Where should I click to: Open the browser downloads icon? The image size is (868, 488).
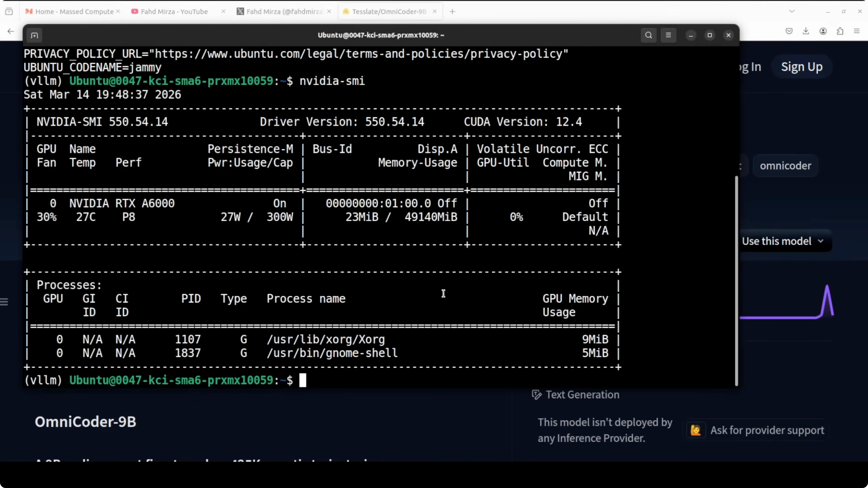(806, 31)
